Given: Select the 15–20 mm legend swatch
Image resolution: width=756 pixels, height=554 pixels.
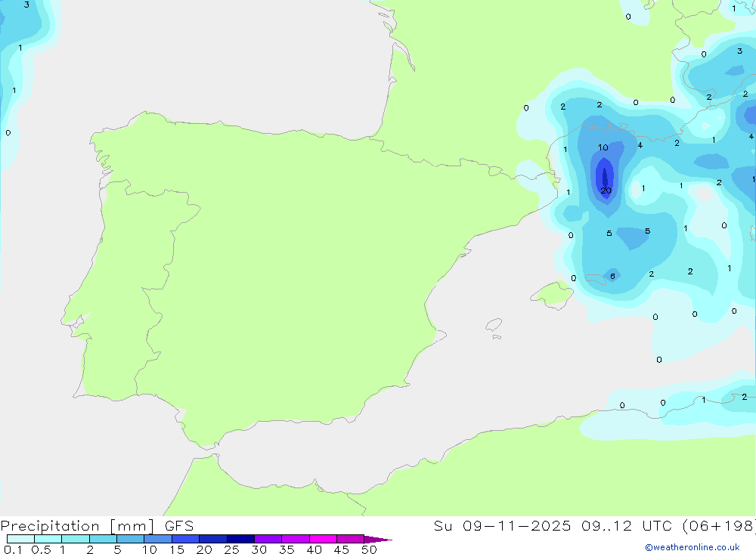Looking at the screenshot, I should 185,539.
